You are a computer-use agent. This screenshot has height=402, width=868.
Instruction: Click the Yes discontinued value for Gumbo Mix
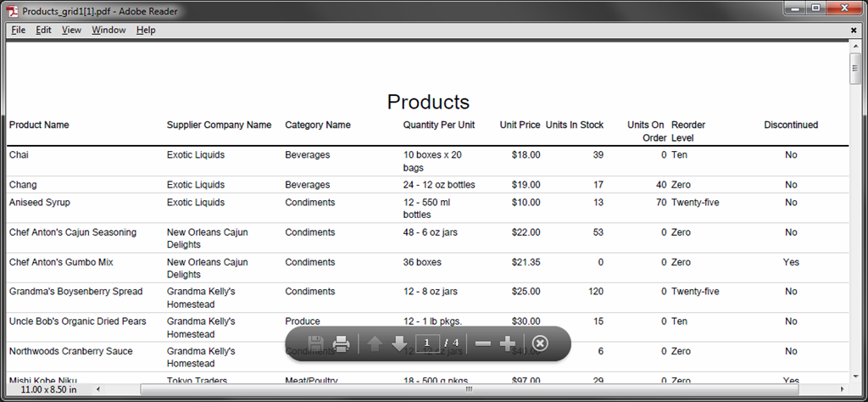(x=791, y=262)
